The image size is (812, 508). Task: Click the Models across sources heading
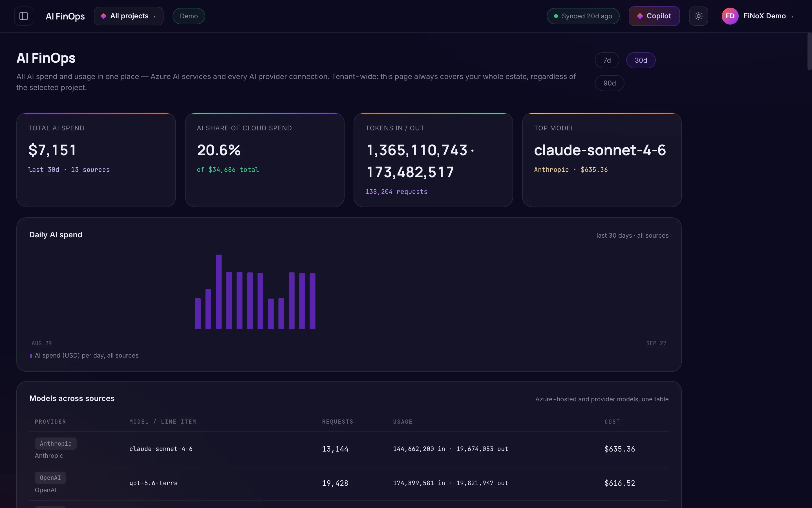coord(72,398)
